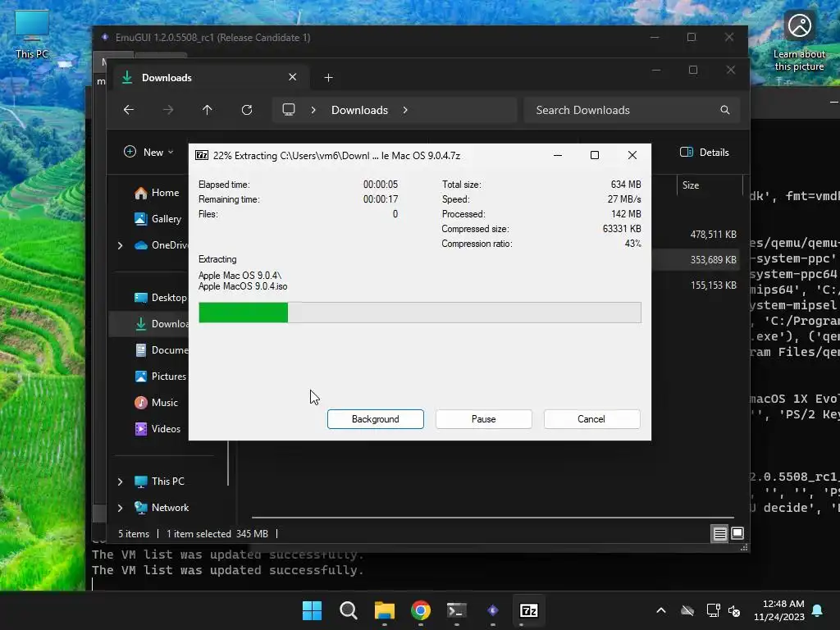Open File Explorer from taskbar
Screen dimensions: 840x630
pyautogui.click(x=384, y=610)
